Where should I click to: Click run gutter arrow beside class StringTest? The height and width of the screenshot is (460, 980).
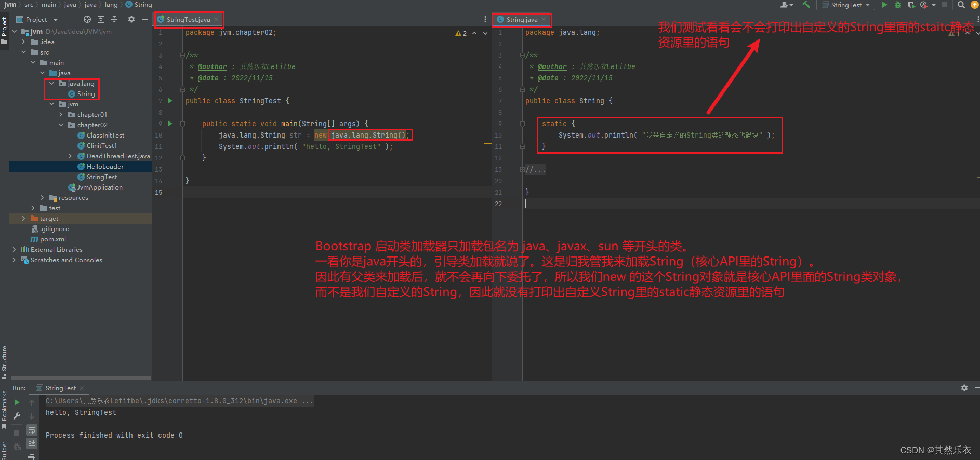pyautogui.click(x=170, y=101)
